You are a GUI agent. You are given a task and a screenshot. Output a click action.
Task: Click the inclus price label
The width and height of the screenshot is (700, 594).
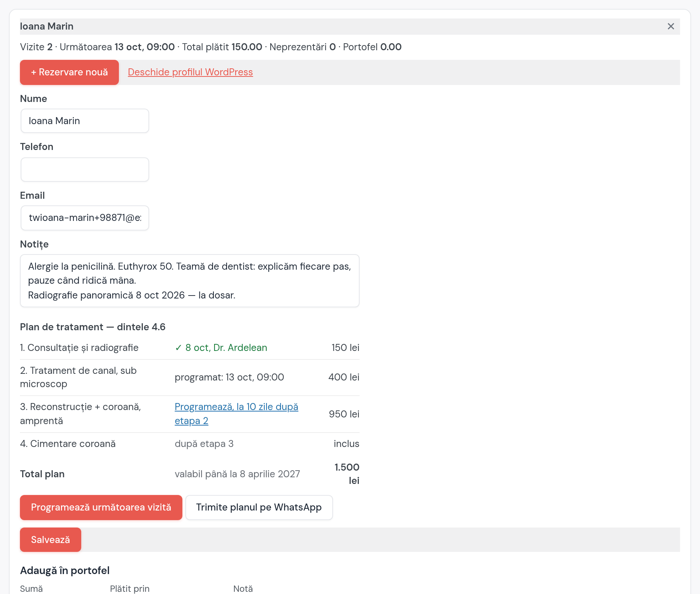click(x=346, y=444)
